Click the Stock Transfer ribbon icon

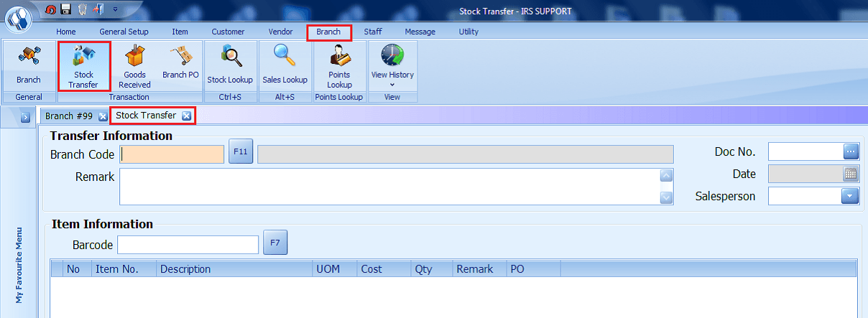tap(83, 66)
